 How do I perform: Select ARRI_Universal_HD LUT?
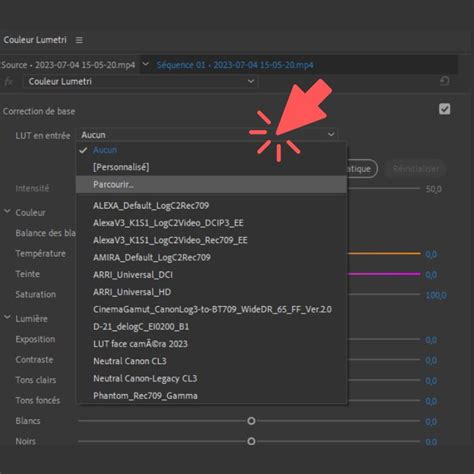pyautogui.click(x=211, y=292)
